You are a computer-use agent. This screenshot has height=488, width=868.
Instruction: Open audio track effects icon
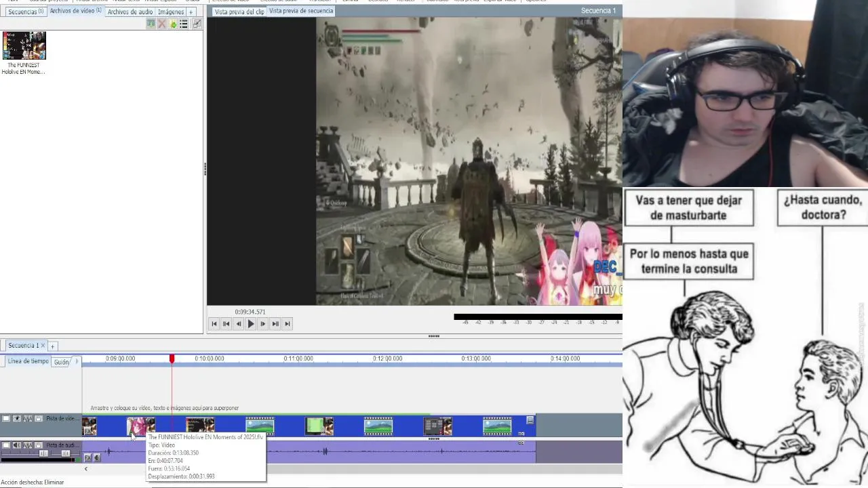28,445
